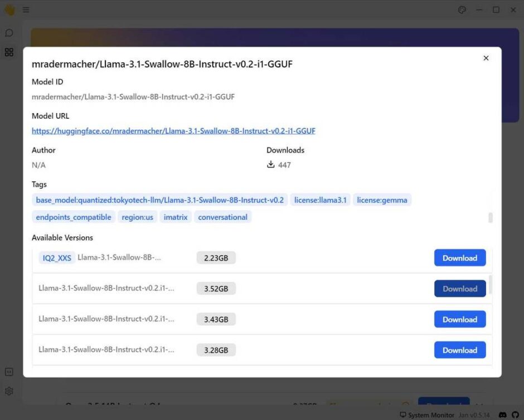
Task: Click the Jan v0.5.14 version label
Action: coord(474,414)
